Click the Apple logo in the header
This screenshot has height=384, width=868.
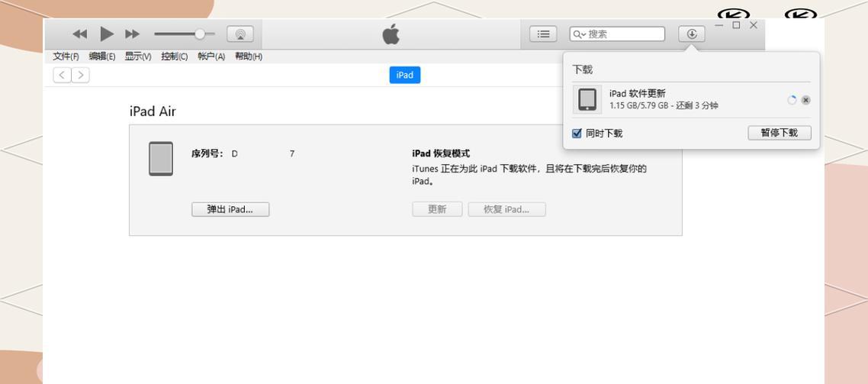point(391,34)
